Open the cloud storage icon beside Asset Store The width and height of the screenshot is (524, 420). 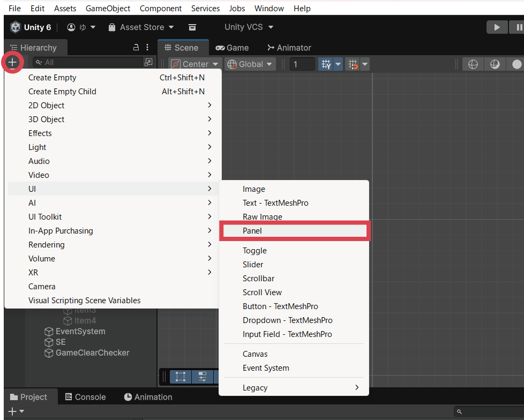[192, 27]
